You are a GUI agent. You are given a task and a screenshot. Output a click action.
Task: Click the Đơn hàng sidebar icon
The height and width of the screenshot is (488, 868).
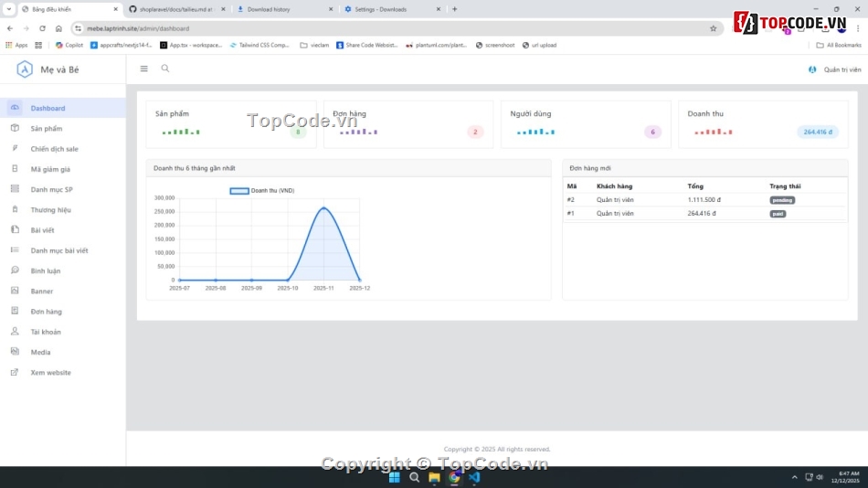tap(15, 311)
